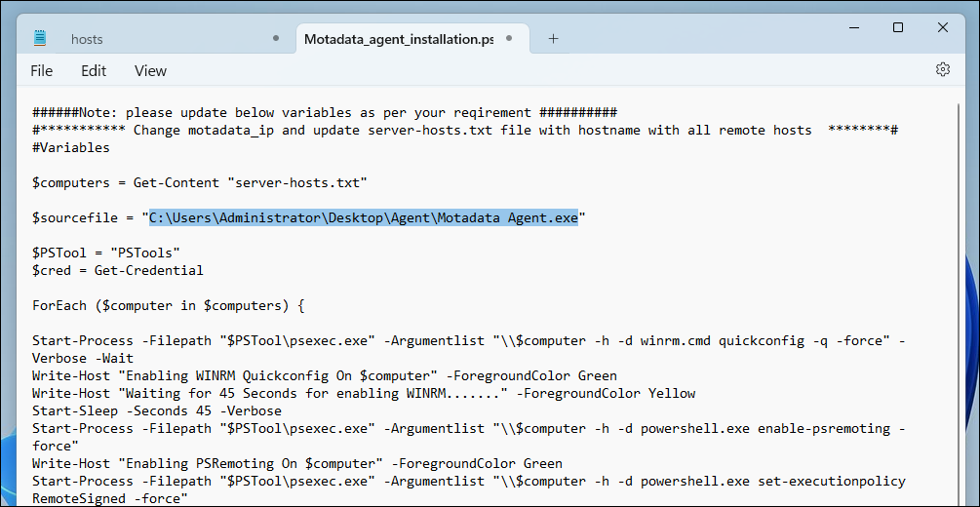This screenshot has height=507, width=980.
Task: Click the "######Note: please update" first line
Action: [325, 113]
